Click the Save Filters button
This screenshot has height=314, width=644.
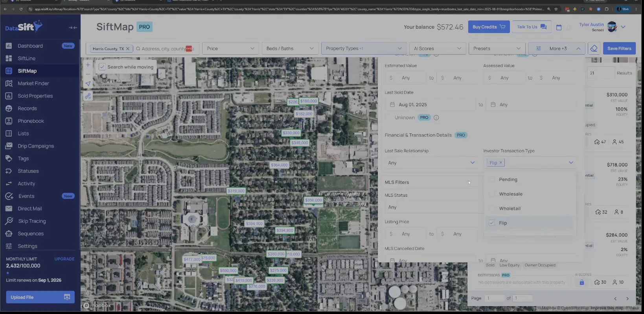[619, 48]
